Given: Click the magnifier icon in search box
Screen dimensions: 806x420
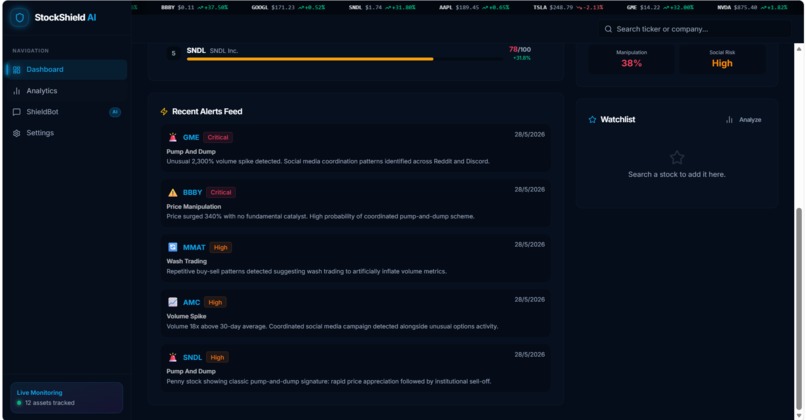Looking at the screenshot, I should [x=608, y=29].
